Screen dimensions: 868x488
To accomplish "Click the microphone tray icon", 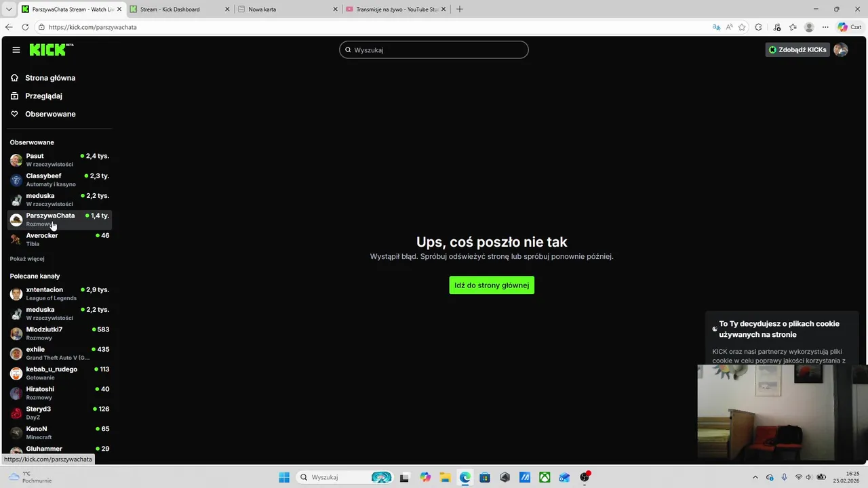I will (x=785, y=477).
